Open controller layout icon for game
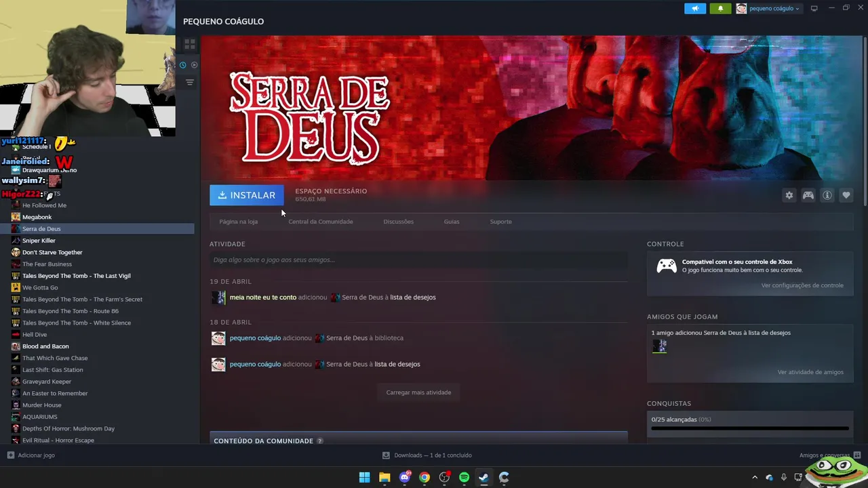The image size is (868, 488). click(808, 195)
